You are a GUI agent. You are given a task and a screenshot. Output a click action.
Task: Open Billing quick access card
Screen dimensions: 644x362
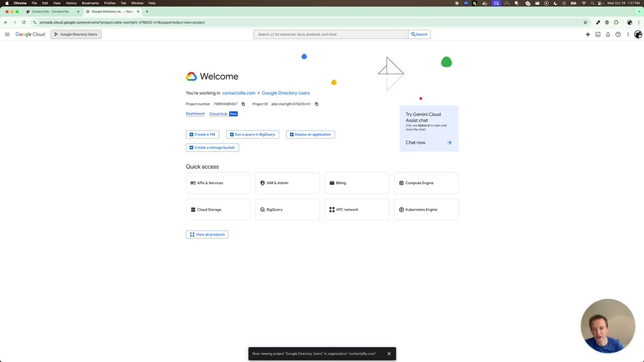357,183
